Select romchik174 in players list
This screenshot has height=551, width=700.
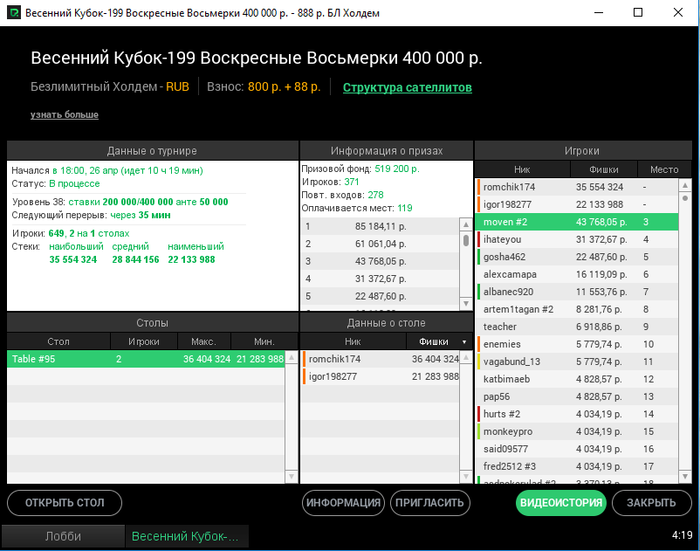pyautogui.click(x=577, y=187)
